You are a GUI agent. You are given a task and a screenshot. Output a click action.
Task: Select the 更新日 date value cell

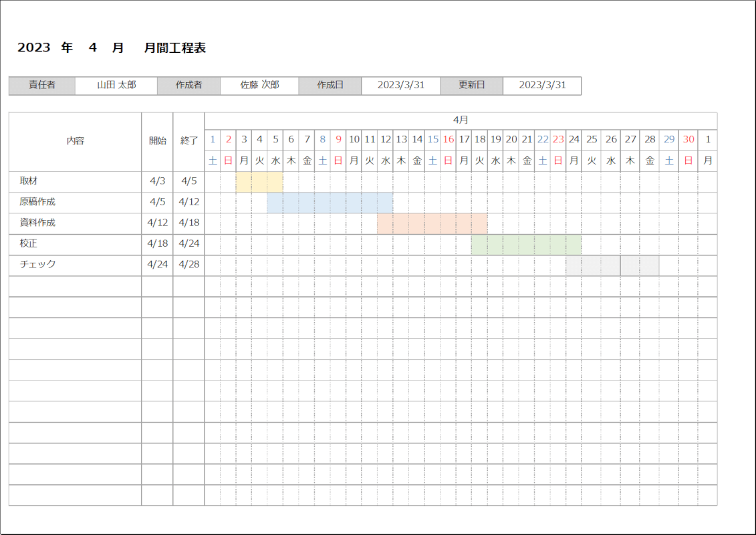coord(542,86)
